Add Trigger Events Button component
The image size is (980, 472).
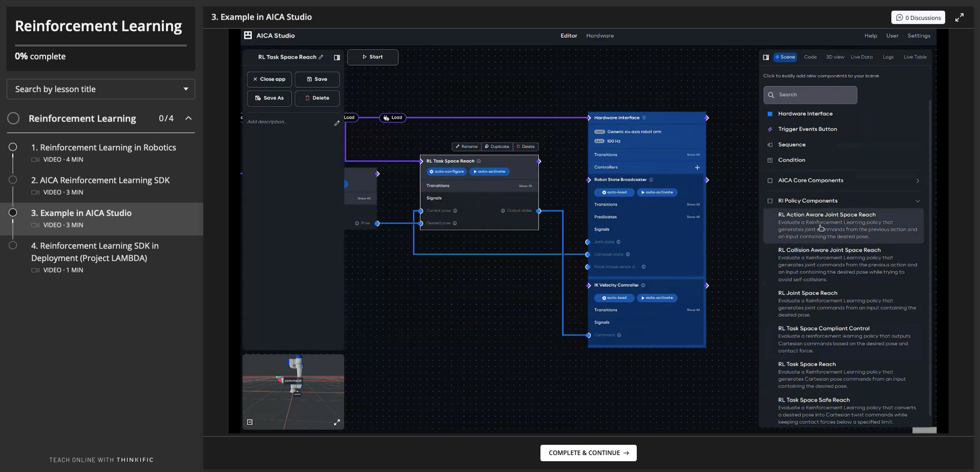[x=807, y=129]
